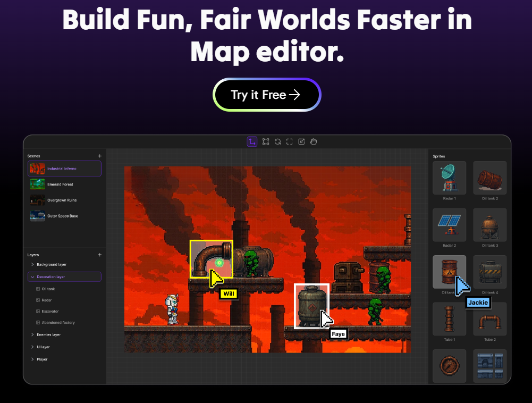Expand the UI layer
This screenshot has width=532, height=403.
(x=32, y=347)
